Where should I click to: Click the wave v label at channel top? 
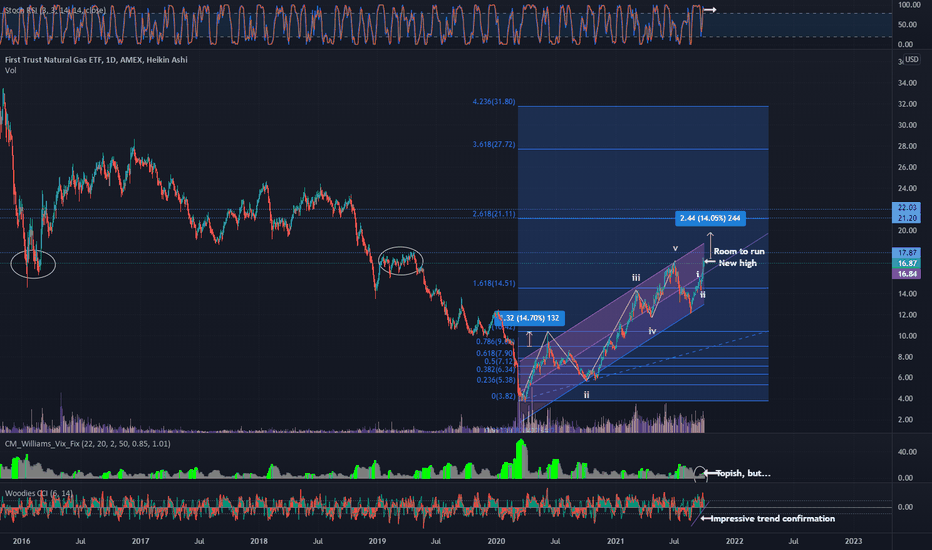[x=675, y=248]
